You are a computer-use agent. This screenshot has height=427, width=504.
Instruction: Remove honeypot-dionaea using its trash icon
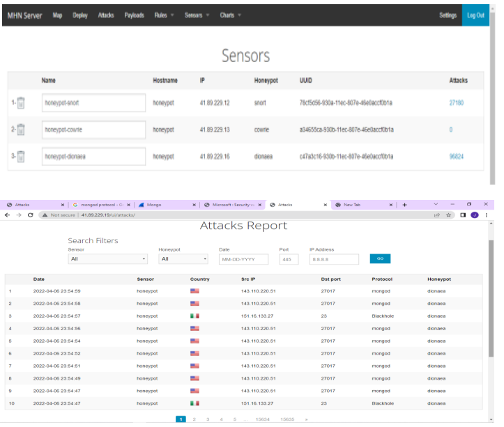pyautogui.click(x=21, y=157)
